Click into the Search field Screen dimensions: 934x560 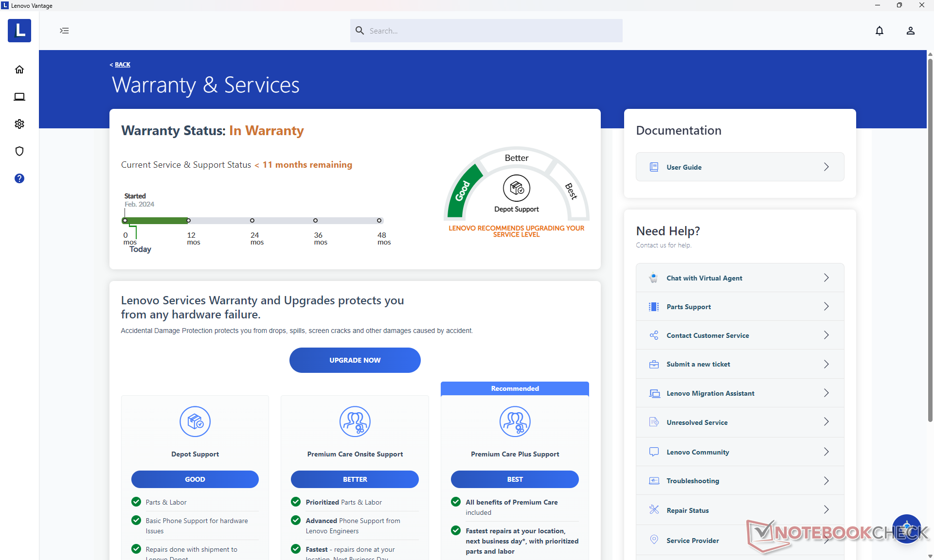(486, 31)
